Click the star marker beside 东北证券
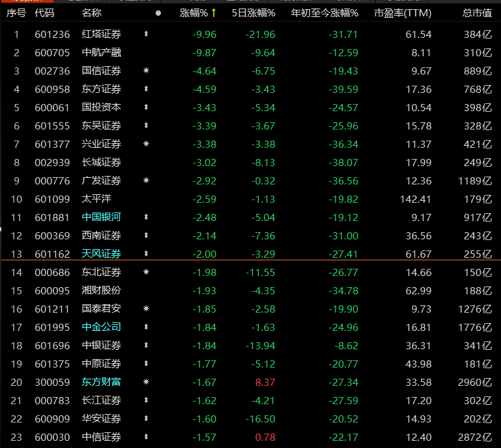Screen dimensions: 501x448 click(146, 272)
